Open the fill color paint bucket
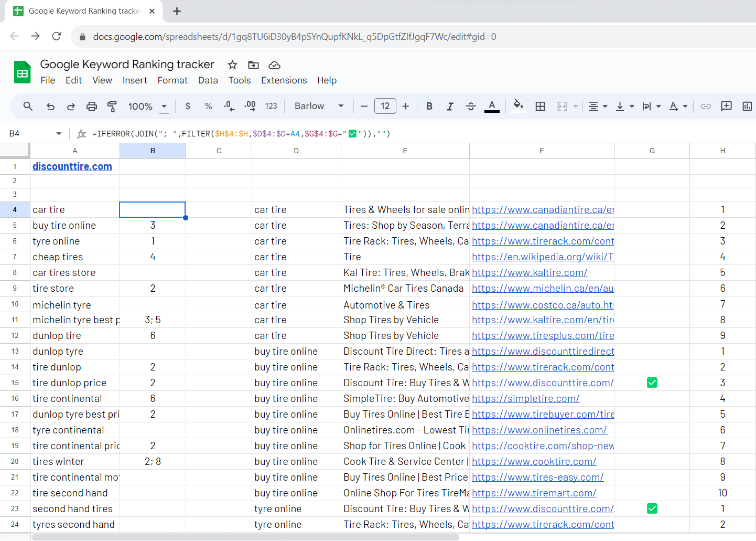The width and height of the screenshot is (756, 541). coord(517,105)
